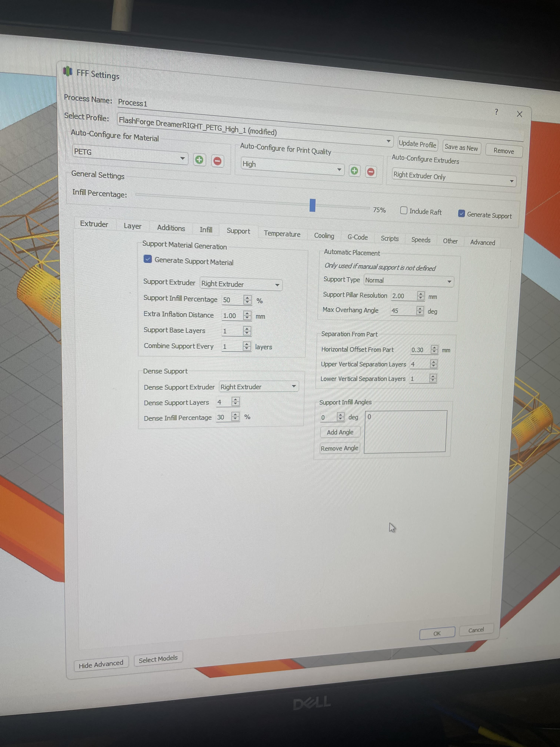Click the Extra Inflation Distance value field

coord(233,316)
